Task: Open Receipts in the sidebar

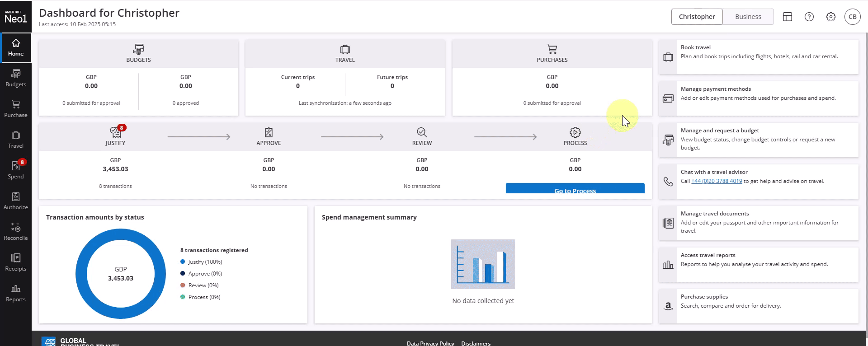Action: tap(16, 262)
